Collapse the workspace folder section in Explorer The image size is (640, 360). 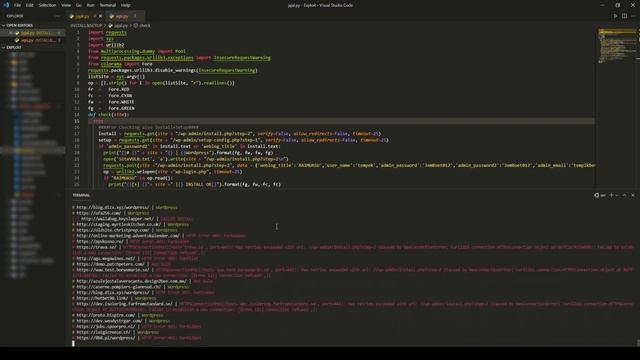(x=33, y=47)
